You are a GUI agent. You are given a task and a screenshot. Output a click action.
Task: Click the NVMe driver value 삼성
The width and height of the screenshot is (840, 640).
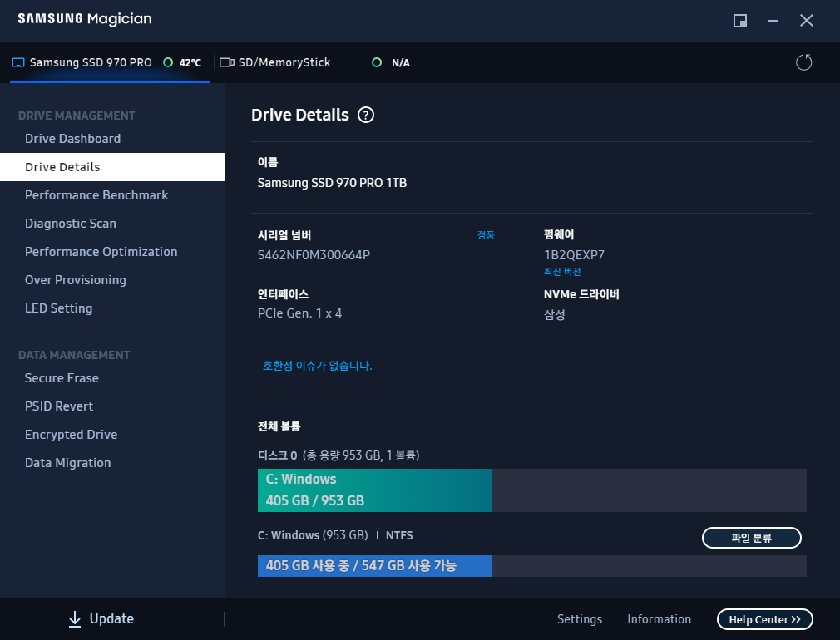tap(555, 314)
